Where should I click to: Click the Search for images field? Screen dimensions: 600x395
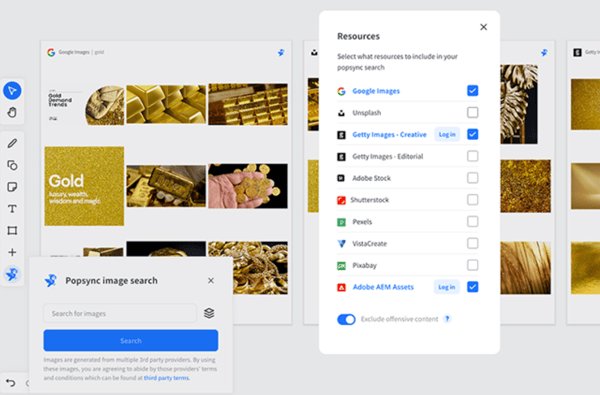(x=120, y=313)
